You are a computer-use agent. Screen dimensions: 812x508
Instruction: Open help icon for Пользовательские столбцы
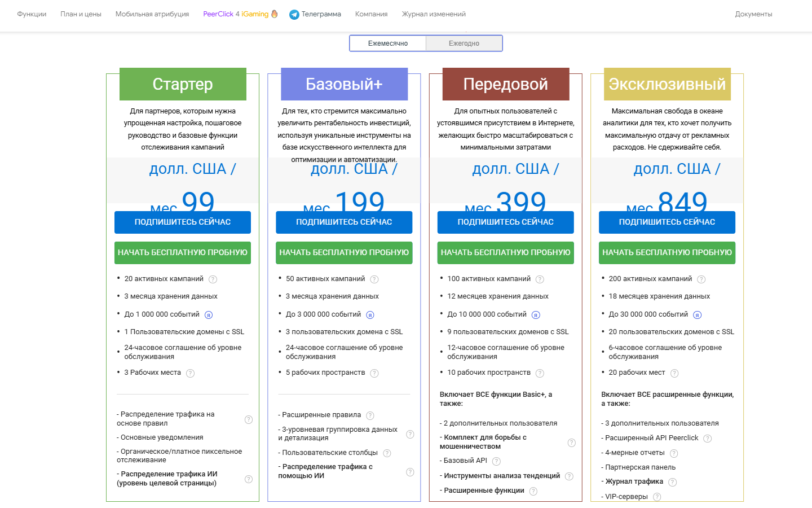(387, 453)
